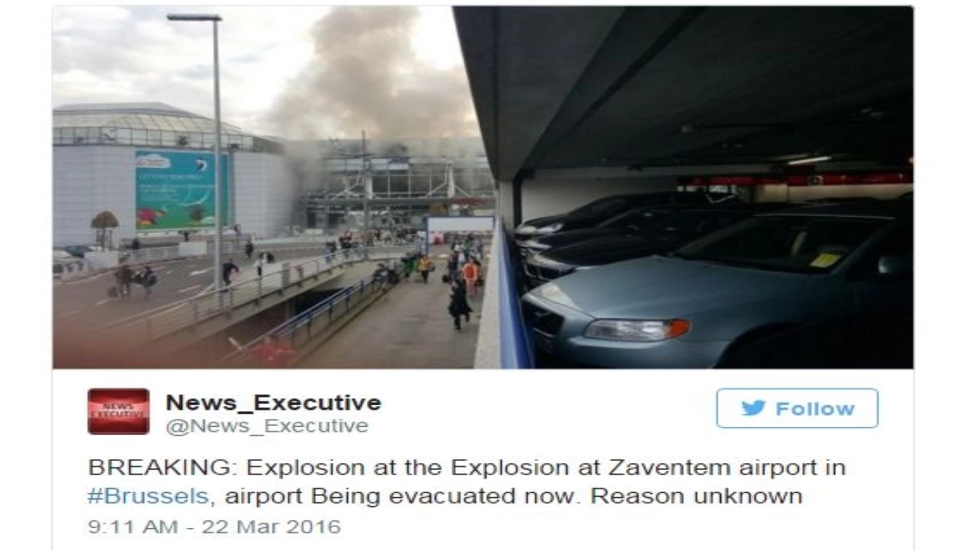Open the #Brussels hashtag
The height and width of the screenshot is (551, 980).
(148, 495)
